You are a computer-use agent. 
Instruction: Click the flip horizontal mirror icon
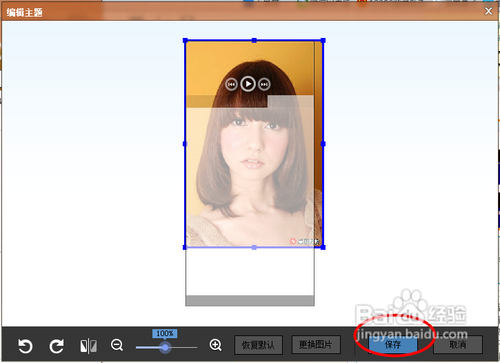pyautogui.click(x=88, y=346)
